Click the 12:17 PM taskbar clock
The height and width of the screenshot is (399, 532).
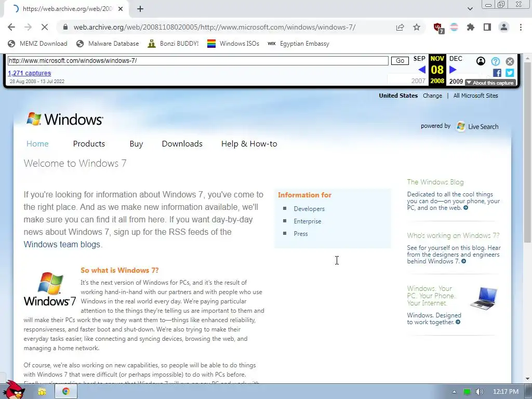(506, 392)
